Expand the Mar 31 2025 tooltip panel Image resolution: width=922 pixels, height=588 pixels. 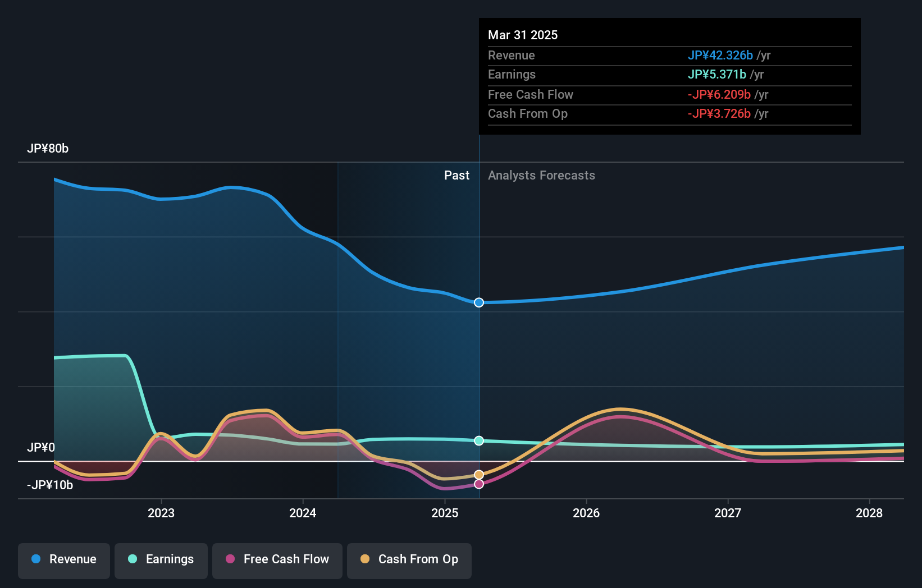[x=523, y=35]
